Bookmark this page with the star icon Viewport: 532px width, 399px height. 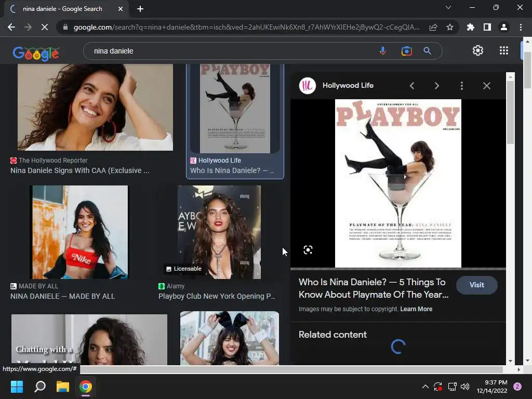(450, 27)
